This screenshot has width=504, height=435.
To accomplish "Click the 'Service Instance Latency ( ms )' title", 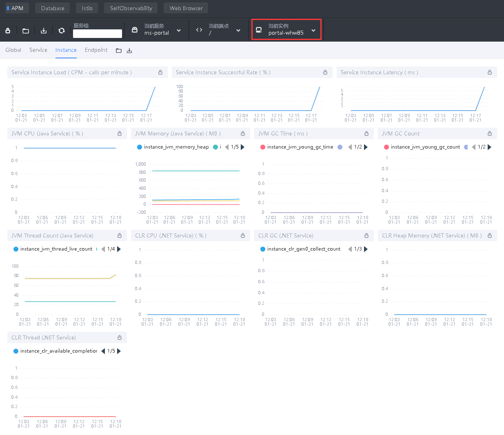I will tap(380, 72).
